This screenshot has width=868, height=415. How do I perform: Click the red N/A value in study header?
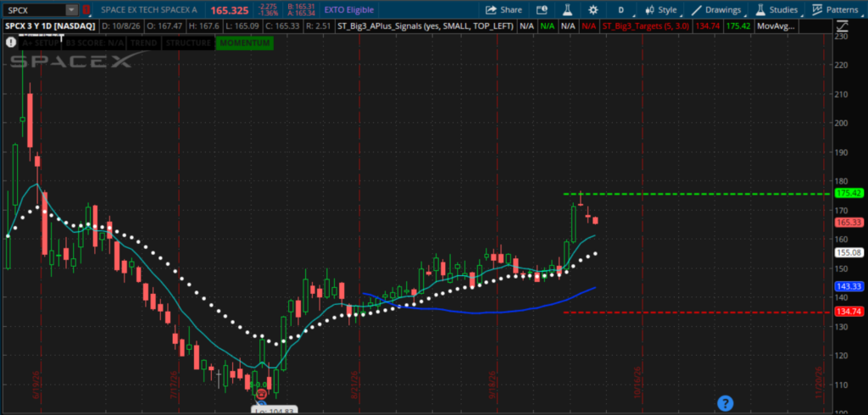589,26
